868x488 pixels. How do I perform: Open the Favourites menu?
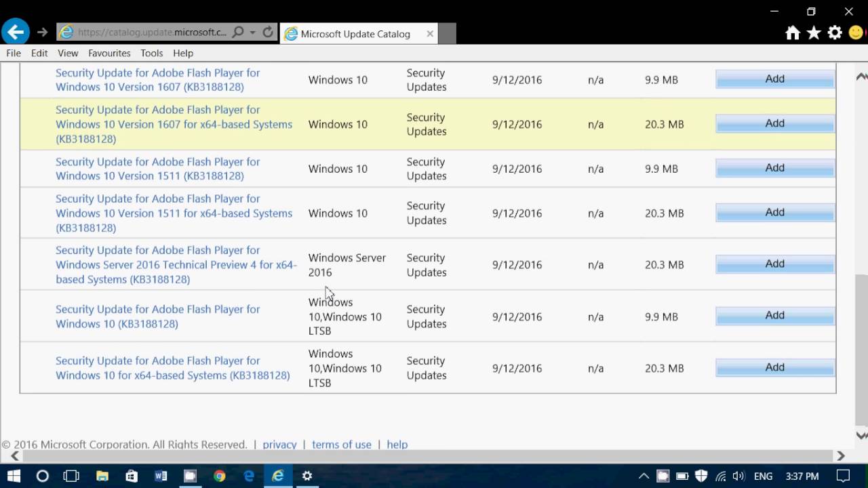coord(109,53)
